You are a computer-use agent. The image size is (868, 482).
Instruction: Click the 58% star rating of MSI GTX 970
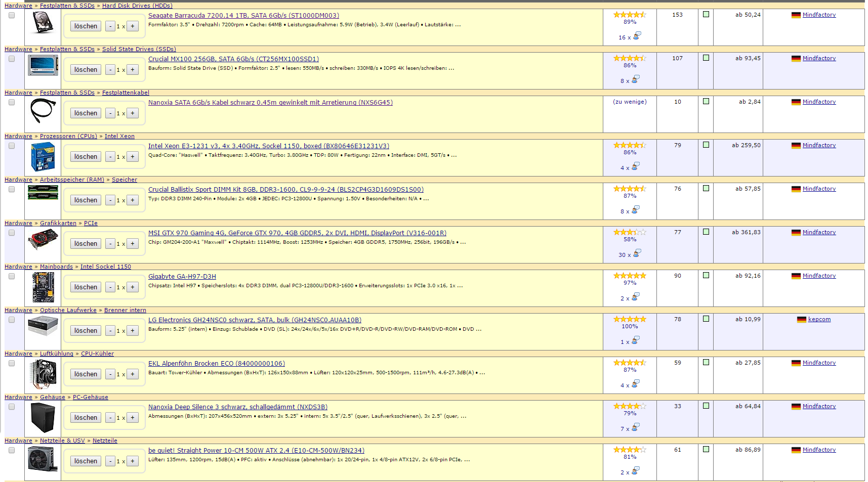click(x=630, y=232)
